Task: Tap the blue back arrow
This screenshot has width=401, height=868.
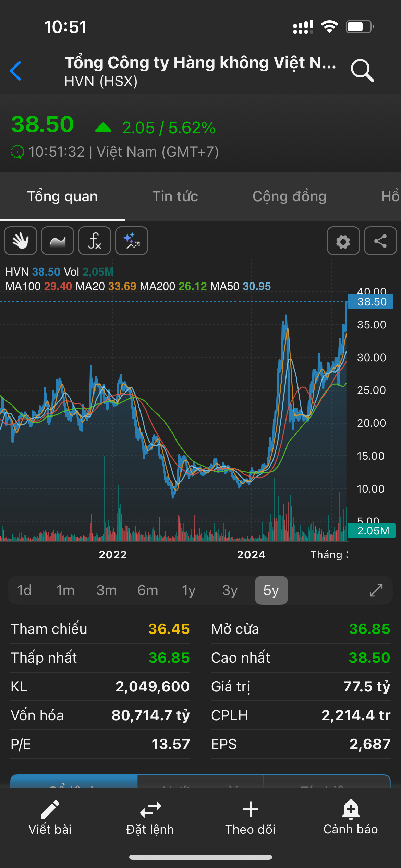Action: 16,71
